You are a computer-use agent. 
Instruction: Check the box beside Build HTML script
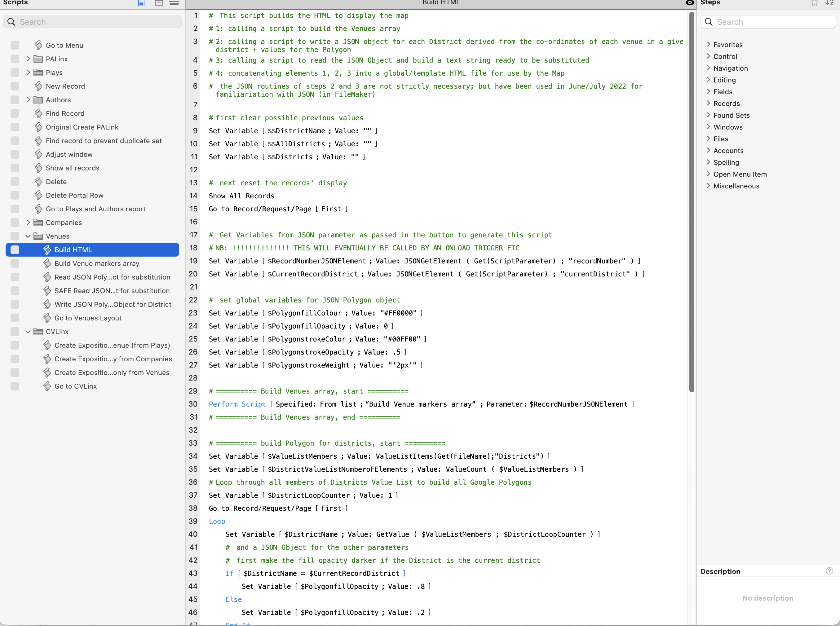pyautogui.click(x=15, y=250)
